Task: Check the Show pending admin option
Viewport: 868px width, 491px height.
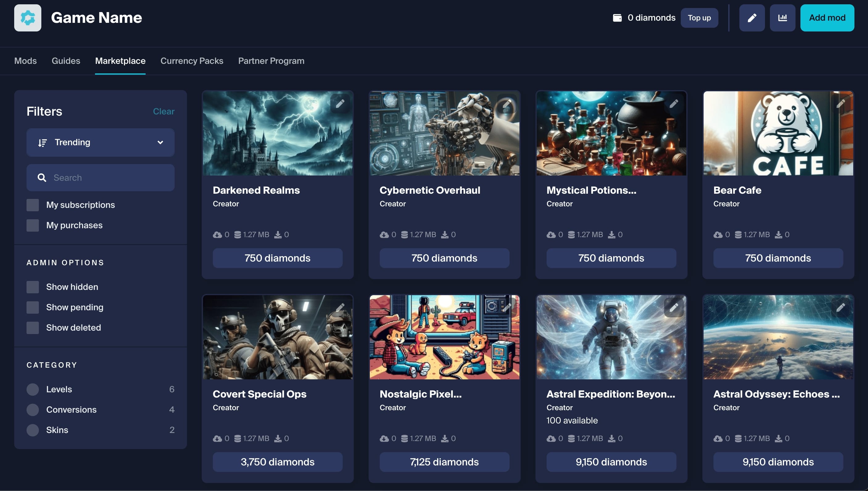Action: [33, 307]
